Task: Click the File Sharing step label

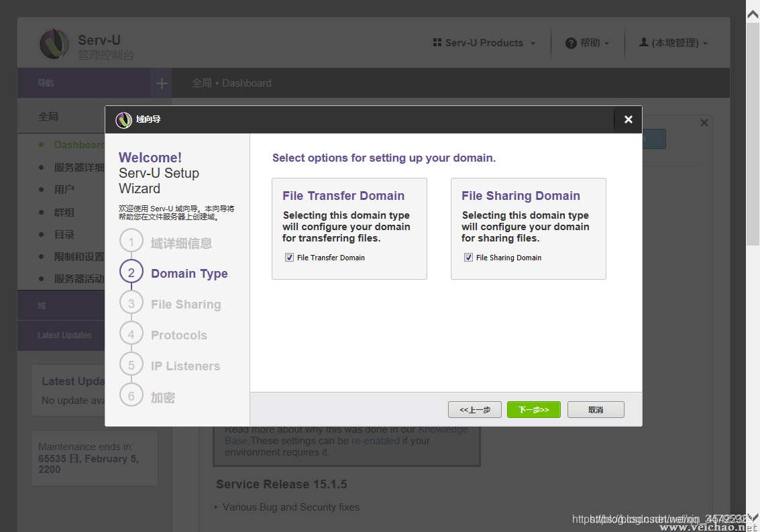Action: click(x=186, y=305)
